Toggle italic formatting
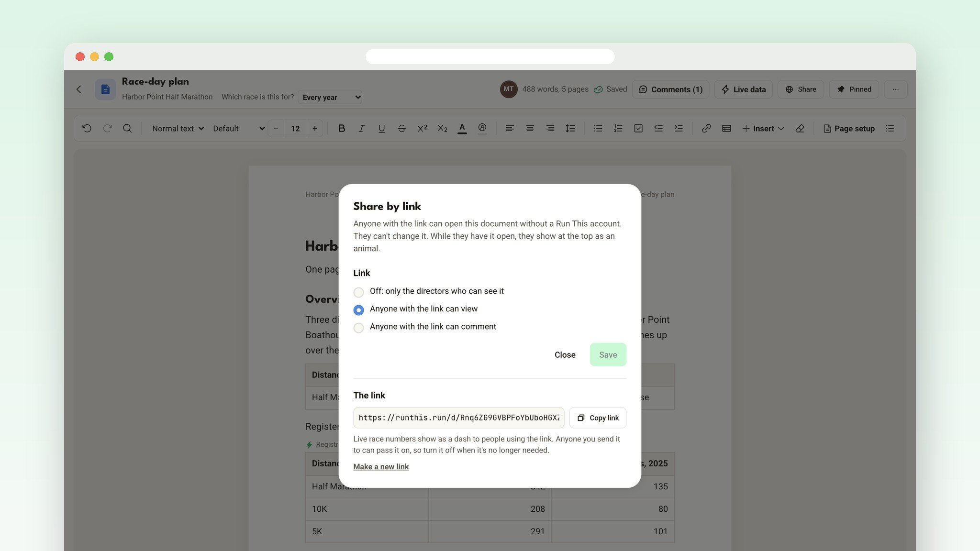Image resolution: width=980 pixels, height=551 pixels. [362, 128]
